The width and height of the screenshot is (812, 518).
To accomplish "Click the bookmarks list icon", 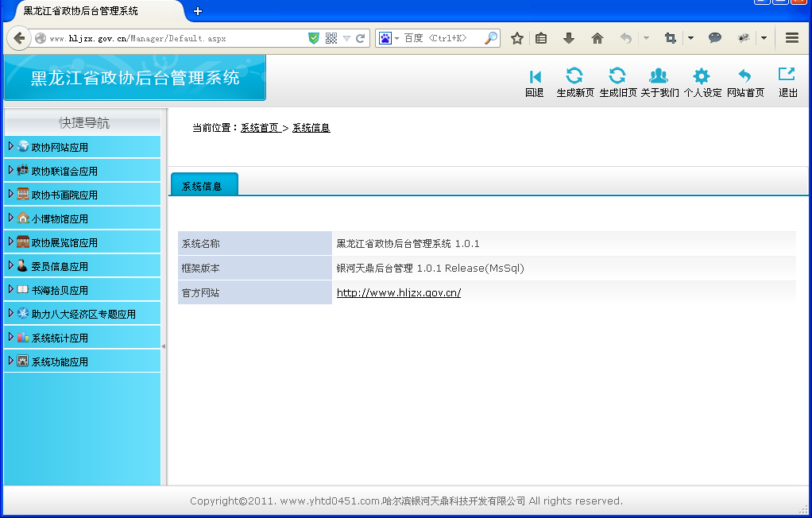I will coord(541,38).
